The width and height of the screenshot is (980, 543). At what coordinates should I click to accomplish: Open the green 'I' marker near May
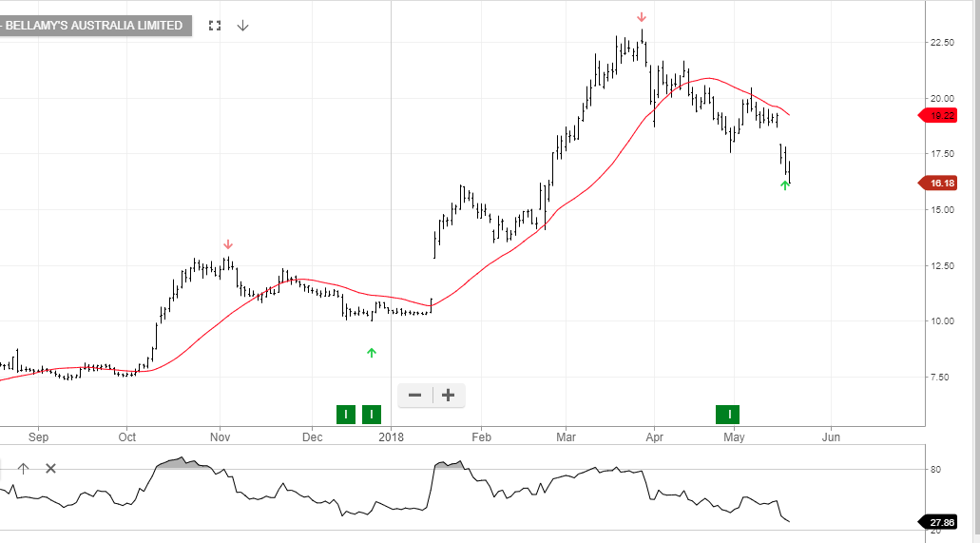(729, 414)
